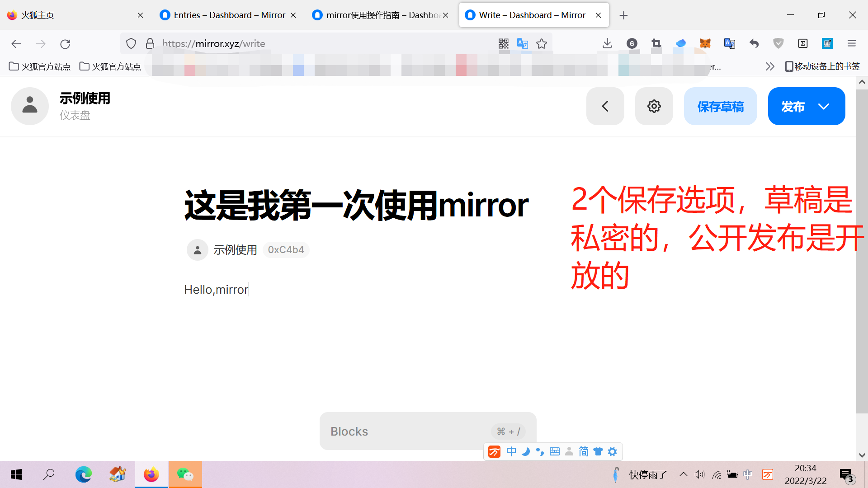Screen dimensions: 868x488
Task: Open Windows Start menu
Action: click(x=16, y=474)
